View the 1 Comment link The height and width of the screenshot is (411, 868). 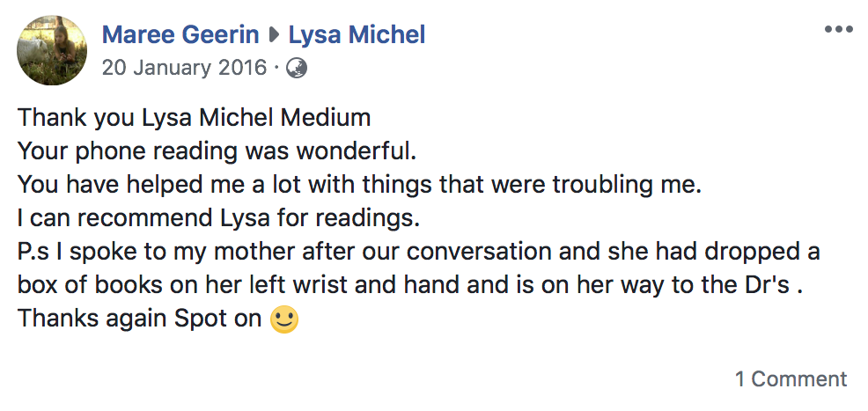791,379
